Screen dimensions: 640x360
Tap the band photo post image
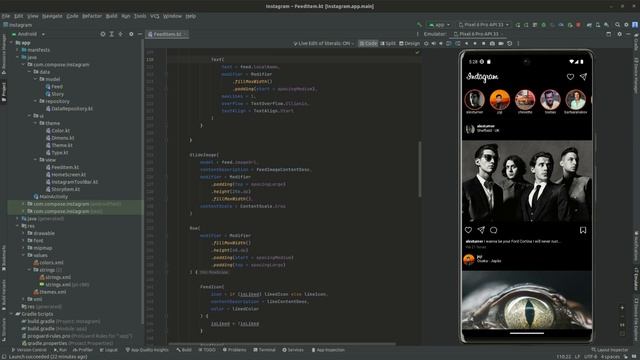(x=527, y=181)
